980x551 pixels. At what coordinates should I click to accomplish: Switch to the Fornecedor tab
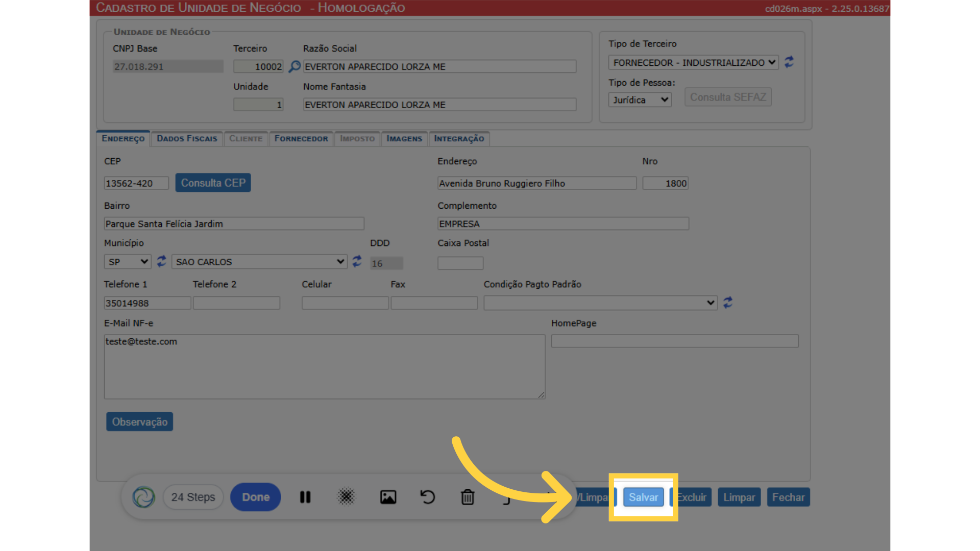click(301, 138)
